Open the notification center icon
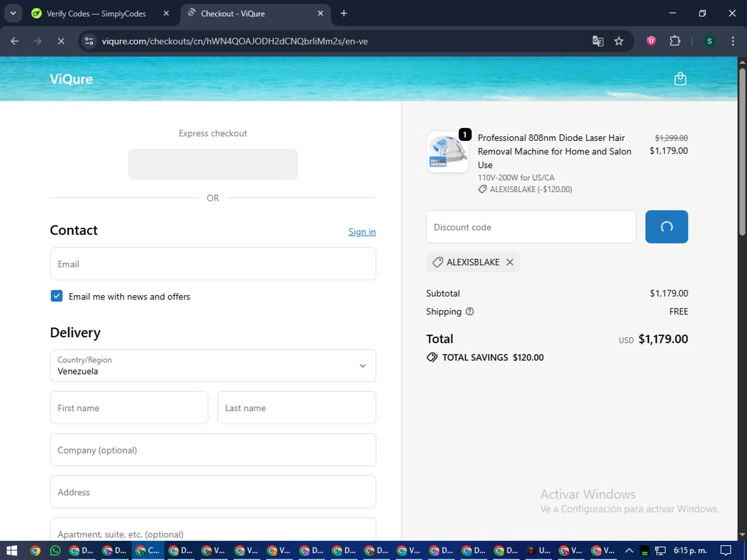747x560 pixels. tap(726, 551)
